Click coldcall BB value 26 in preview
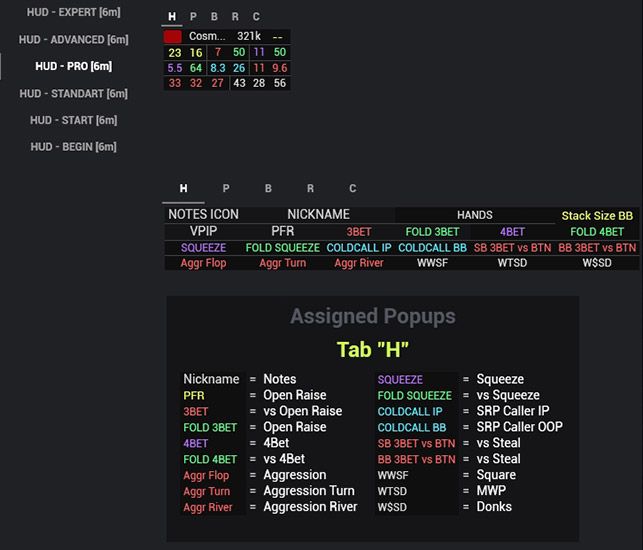Screen dimensions: 643x550 [239, 68]
